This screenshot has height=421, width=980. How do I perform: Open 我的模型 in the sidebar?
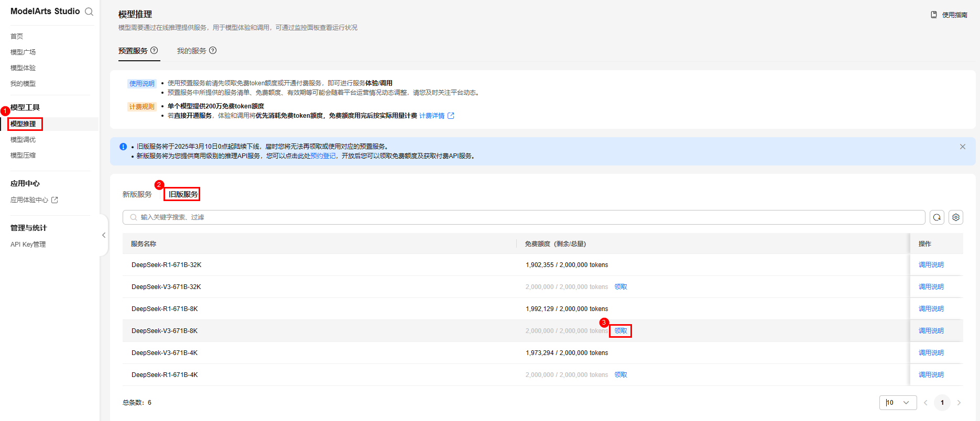23,83
